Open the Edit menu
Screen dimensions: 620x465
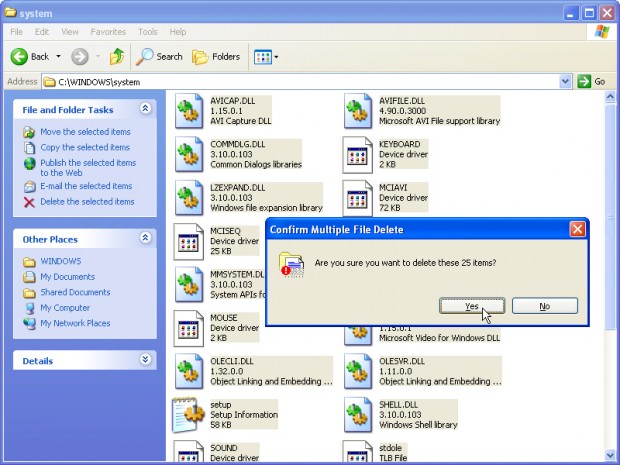[x=42, y=32]
